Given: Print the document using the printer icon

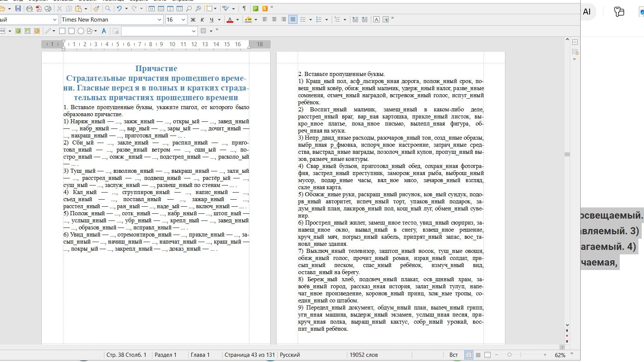Looking at the screenshot, I should click(x=29, y=8).
